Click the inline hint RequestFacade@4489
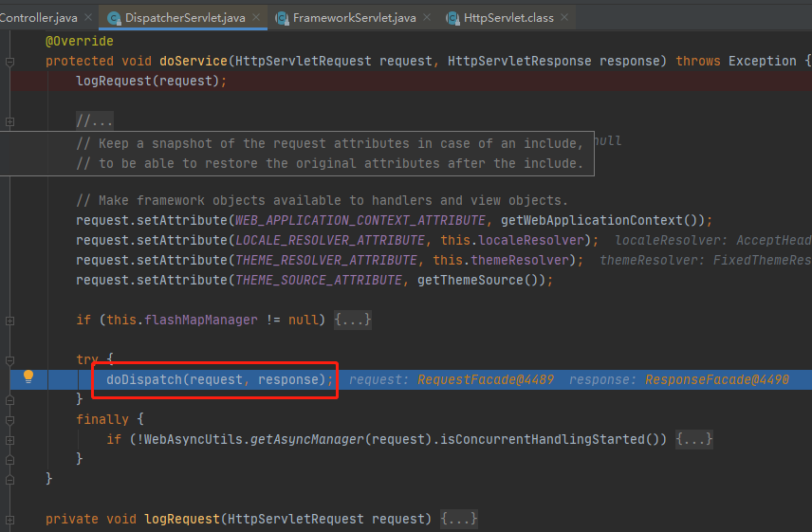Viewport: 812px width, 532px height. click(486, 380)
